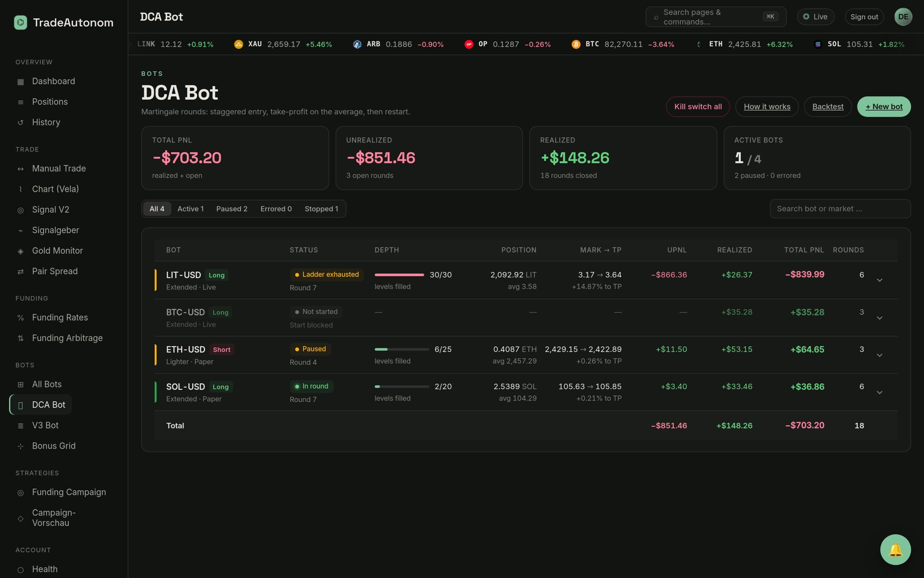Click the TradeAutonom logo icon

tap(21, 22)
